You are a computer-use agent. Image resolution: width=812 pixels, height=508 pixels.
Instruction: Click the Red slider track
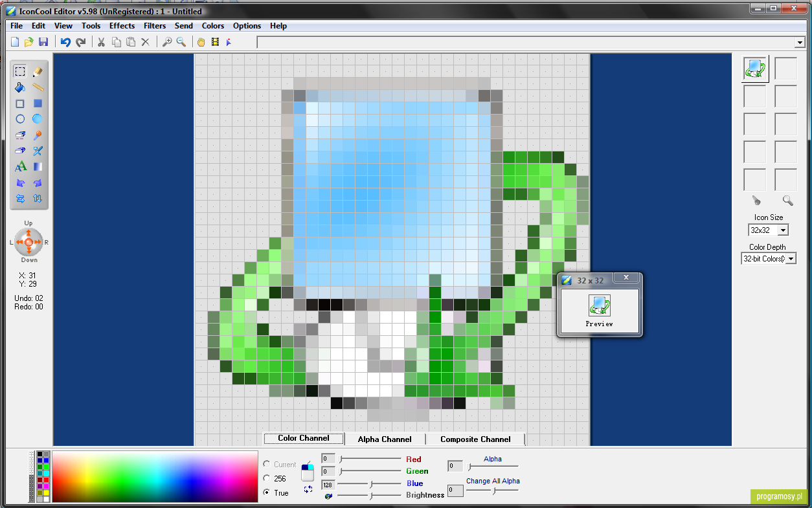coord(370,459)
